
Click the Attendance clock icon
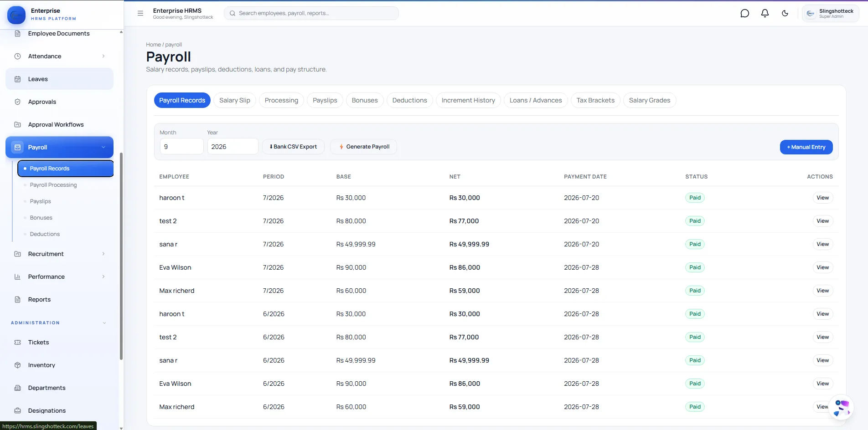click(18, 56)
